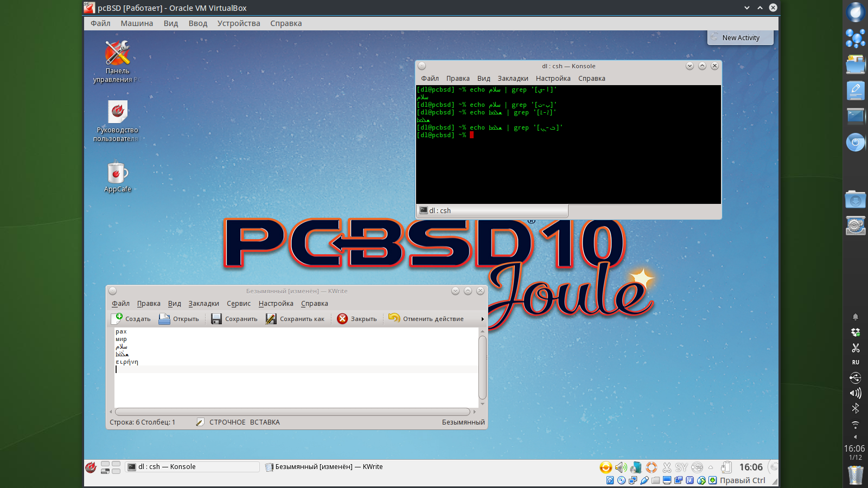
Task: Open VirtualBox Устройства menu
Action: tap(239, 23)
